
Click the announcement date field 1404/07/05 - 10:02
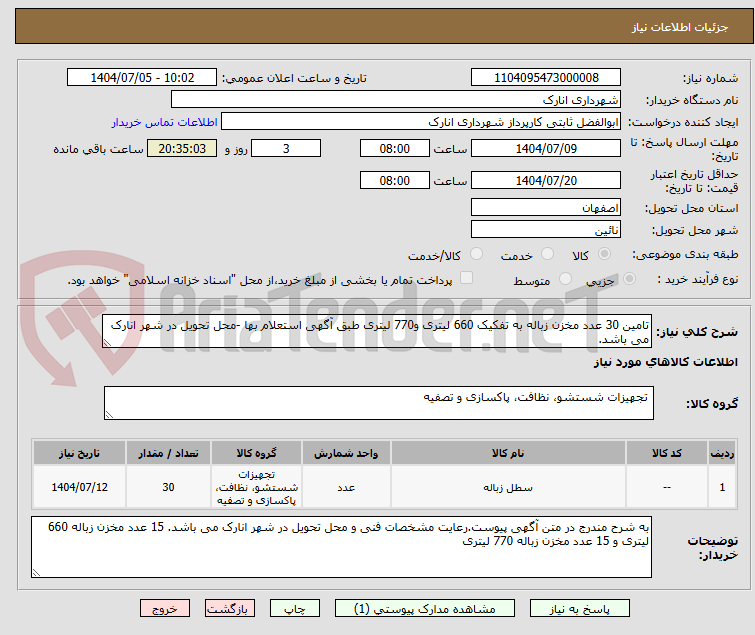[x=142, y=78]
